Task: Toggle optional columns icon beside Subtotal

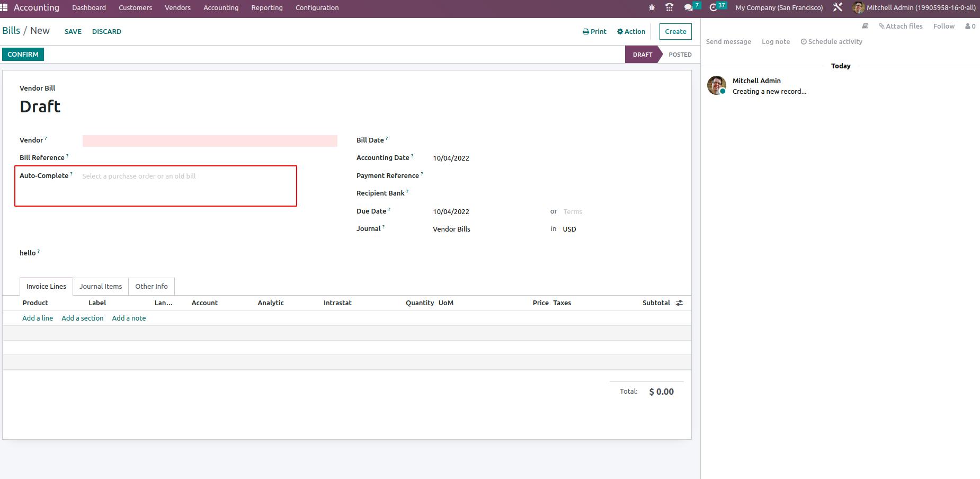Action: 679,303
